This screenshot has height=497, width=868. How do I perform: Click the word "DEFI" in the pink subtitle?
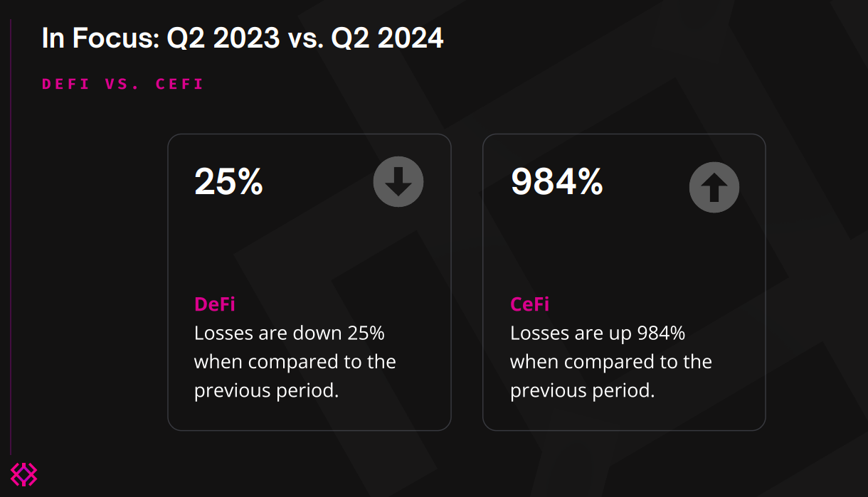pyautogui.click(x=65, y=84)
